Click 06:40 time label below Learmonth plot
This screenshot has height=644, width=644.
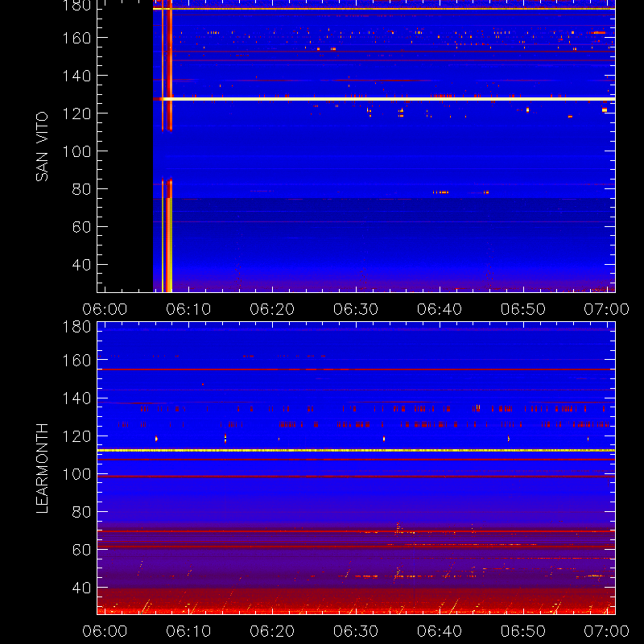point(440,631)
